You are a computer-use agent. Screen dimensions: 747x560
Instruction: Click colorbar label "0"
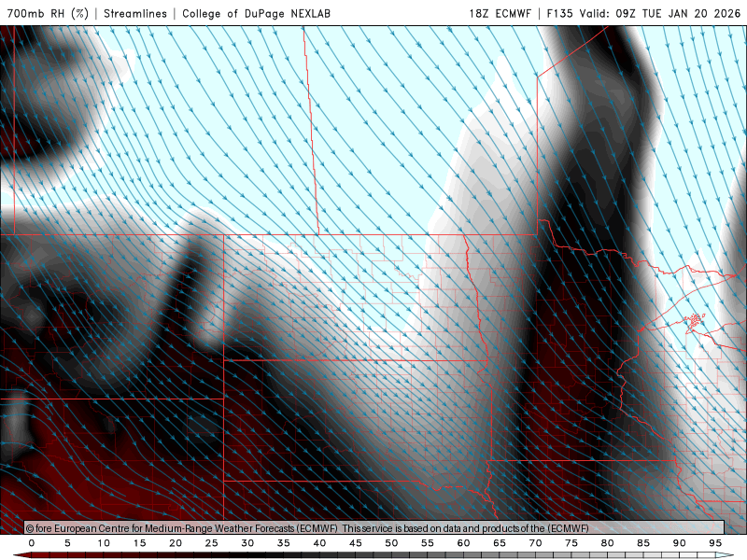coord(32,543)
